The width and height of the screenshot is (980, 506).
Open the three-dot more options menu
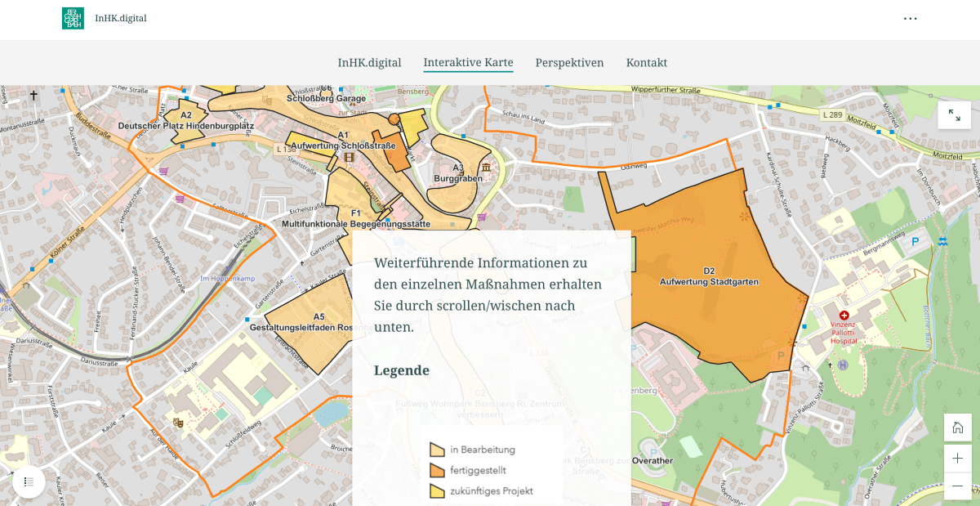[x=910, y=19]
